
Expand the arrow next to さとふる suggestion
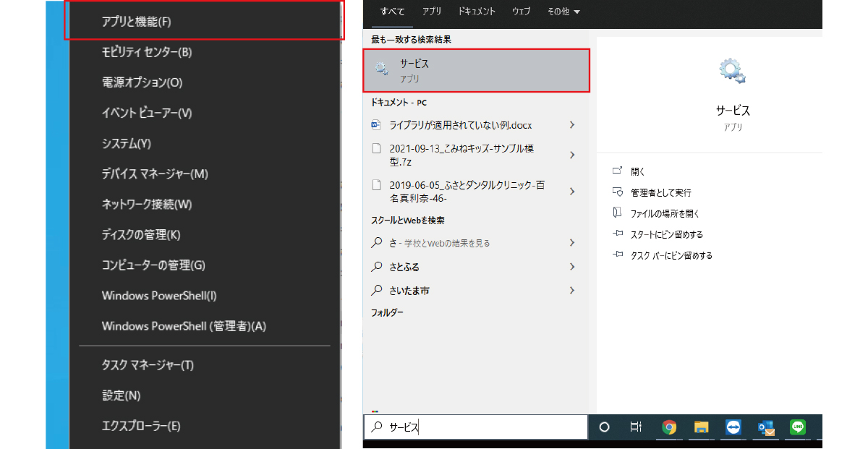(572, 267)
